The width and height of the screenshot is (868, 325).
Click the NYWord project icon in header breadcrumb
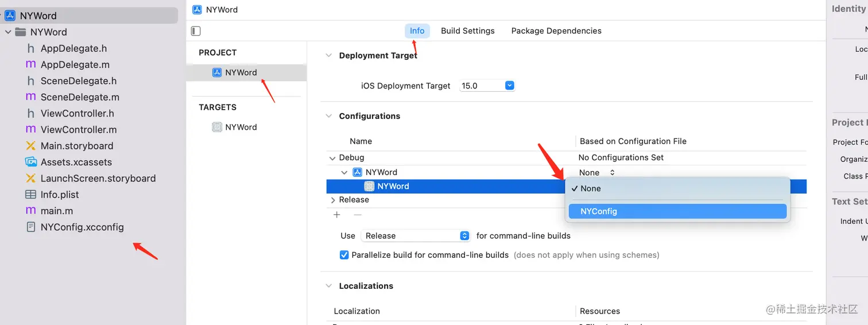[x=197, y=9]
